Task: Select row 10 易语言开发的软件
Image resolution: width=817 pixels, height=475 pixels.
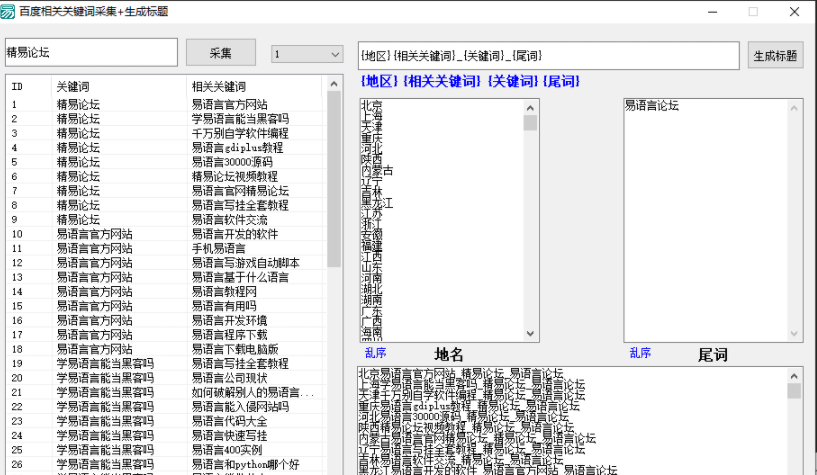Action: (x=167, y=234)
